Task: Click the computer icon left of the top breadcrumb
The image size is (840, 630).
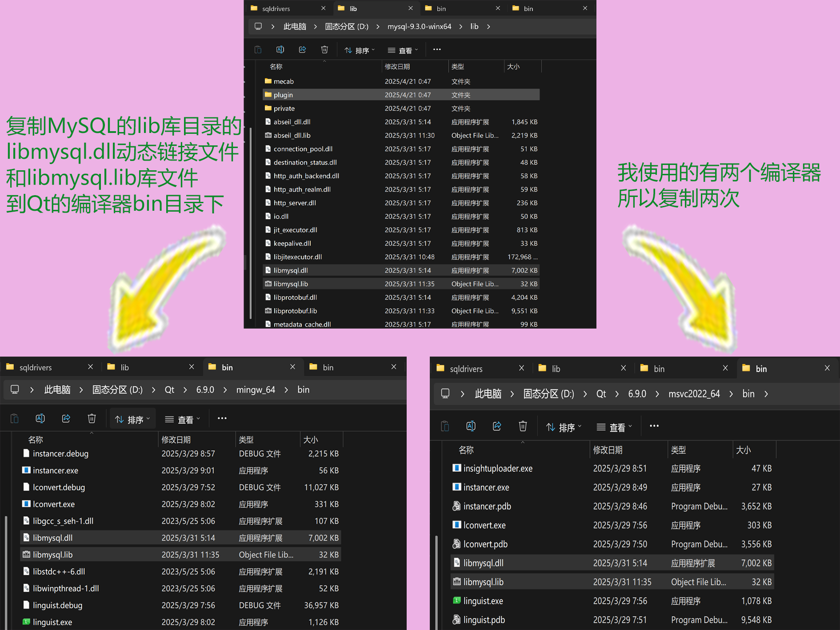Action: (258, 26)
